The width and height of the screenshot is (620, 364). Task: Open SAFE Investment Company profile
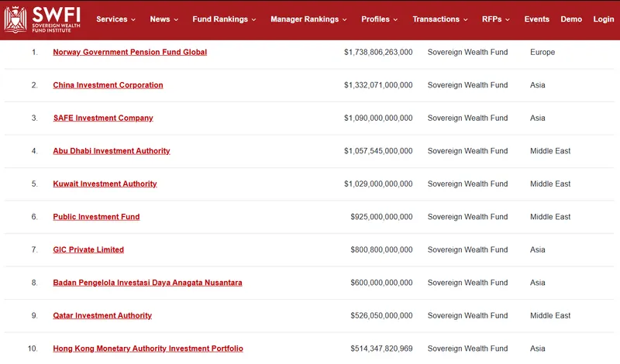pos(103,118)
